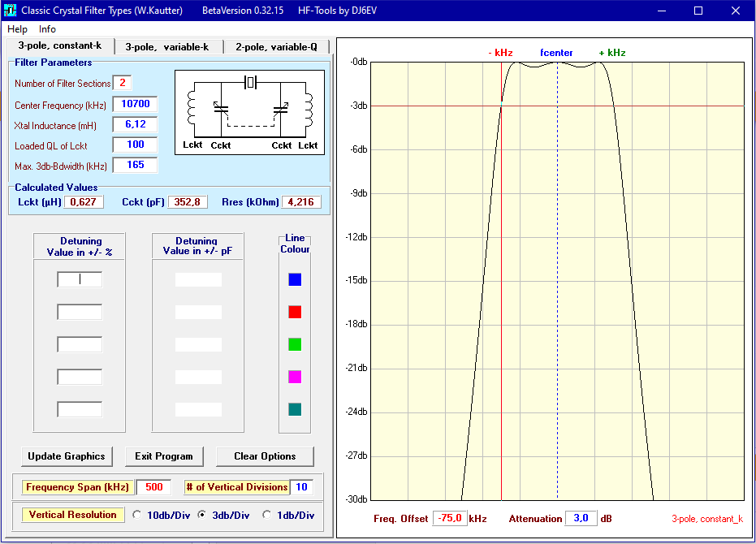Click the Clear Options button
This screenshot has width=756, height=544.
[265, 456]
